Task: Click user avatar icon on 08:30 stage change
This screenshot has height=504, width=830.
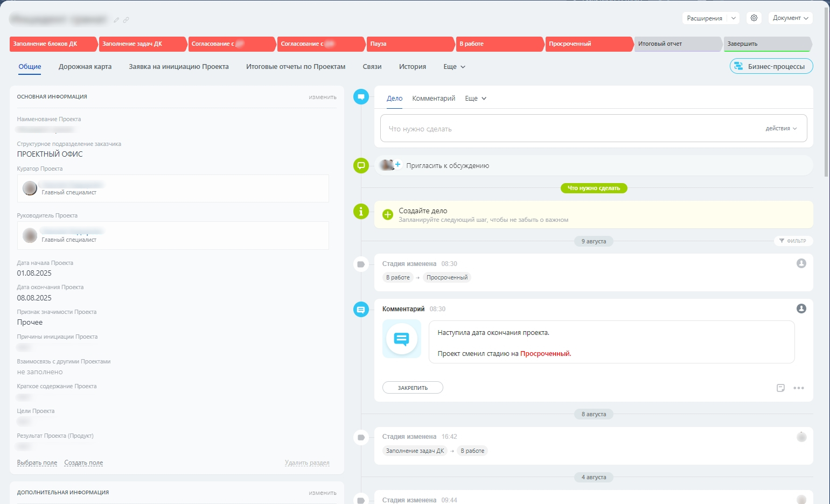Action: 801,263
